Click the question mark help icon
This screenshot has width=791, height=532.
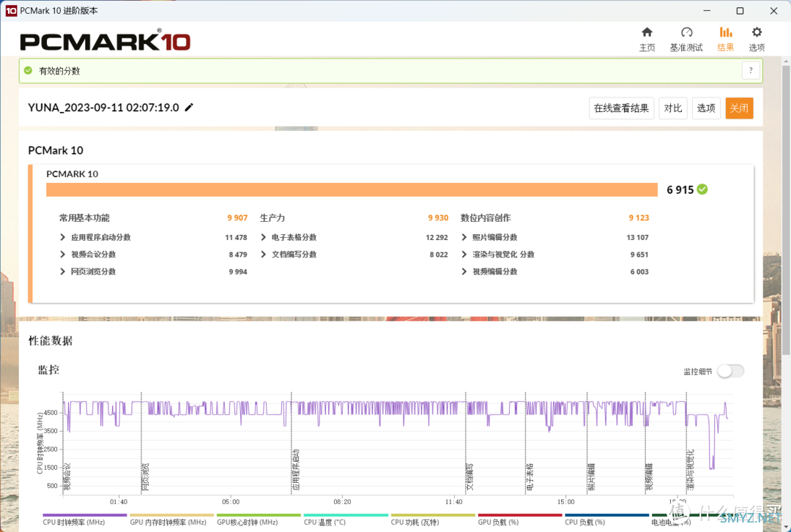pyautogui.click(x=751, y=70)
